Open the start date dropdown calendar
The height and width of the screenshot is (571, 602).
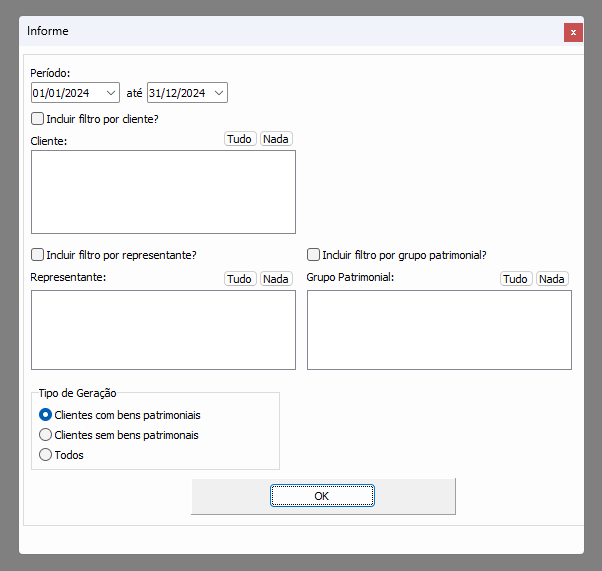pyautogui.click(x=110, y=93)
